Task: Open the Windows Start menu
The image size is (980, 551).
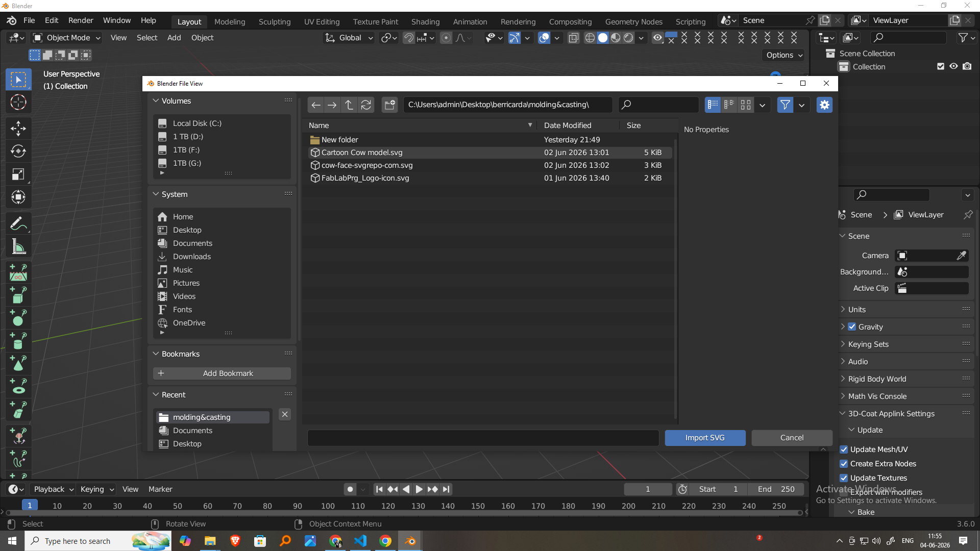Action: click(x=12, y=541)
